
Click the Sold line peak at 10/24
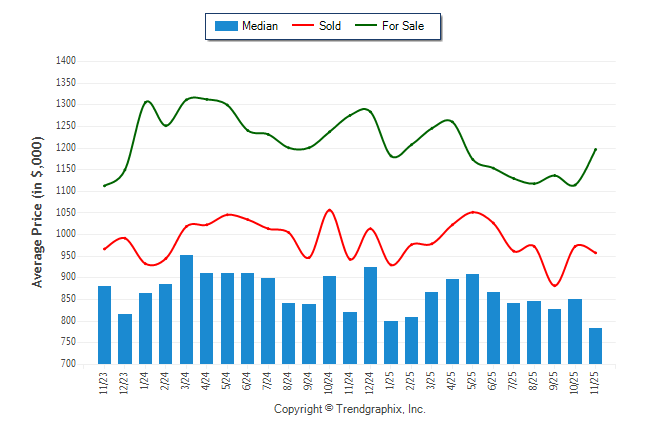329,210
